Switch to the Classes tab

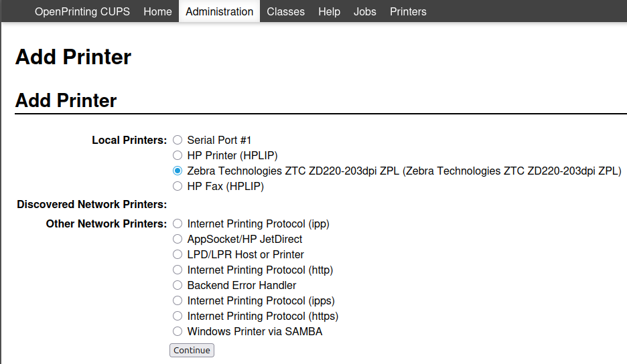coord(285,11)
